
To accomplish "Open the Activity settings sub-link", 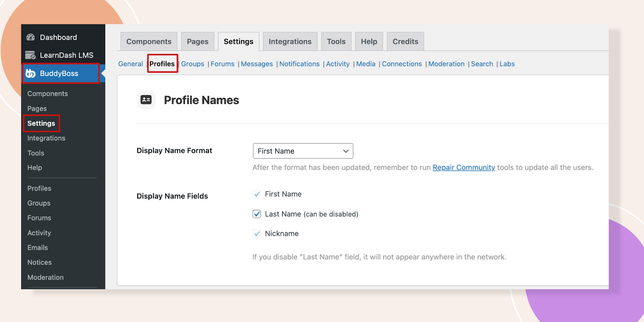I will (338, 64).
